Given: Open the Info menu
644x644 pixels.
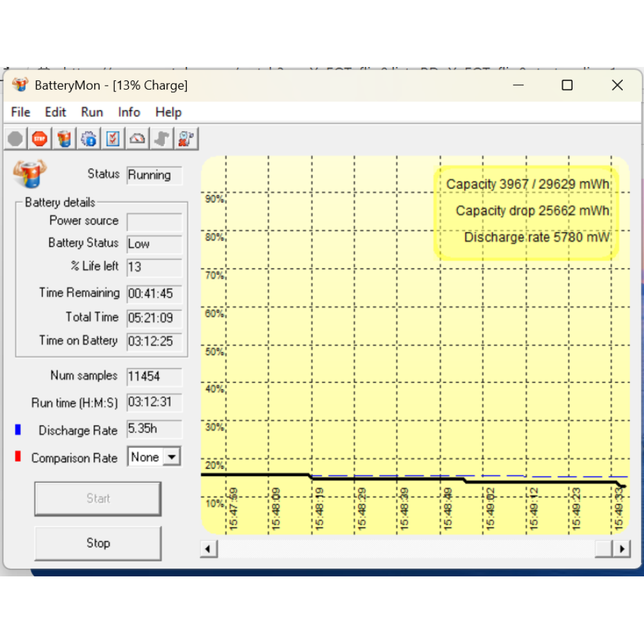Looking at the screenshot, I should point(129,112).
